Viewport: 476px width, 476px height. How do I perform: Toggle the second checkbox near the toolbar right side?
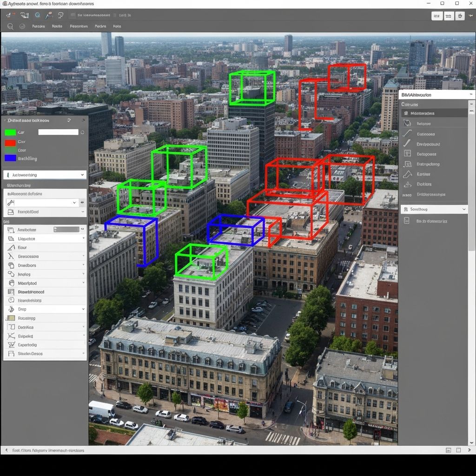tap(114, 15)
